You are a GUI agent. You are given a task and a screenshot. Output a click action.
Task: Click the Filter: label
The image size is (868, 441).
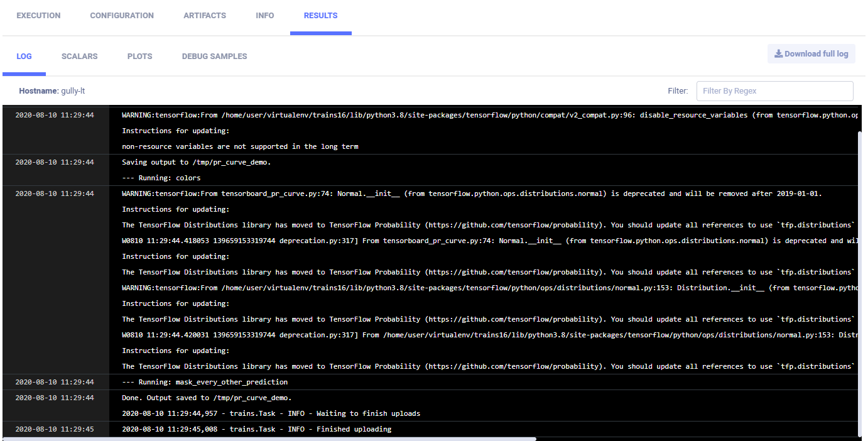tap(678, 91)
